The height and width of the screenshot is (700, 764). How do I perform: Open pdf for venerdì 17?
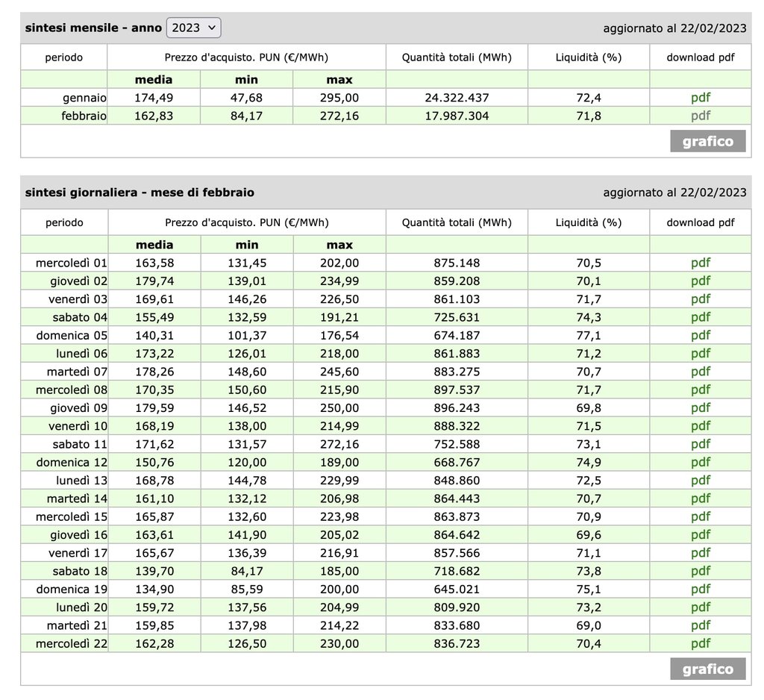[700, 553]
